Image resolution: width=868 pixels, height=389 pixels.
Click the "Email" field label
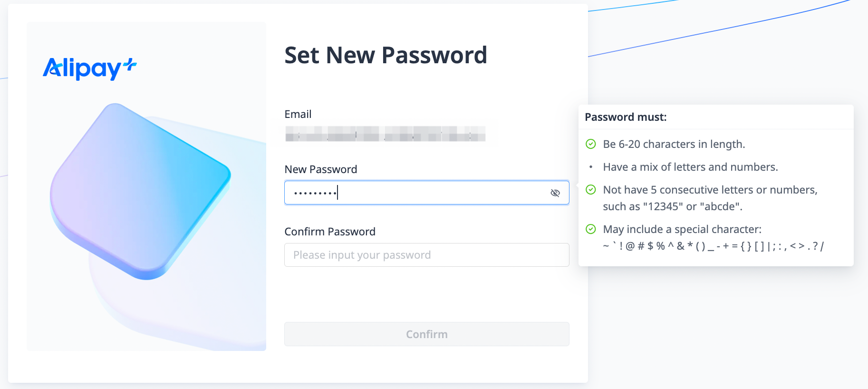tap(298, 114)
